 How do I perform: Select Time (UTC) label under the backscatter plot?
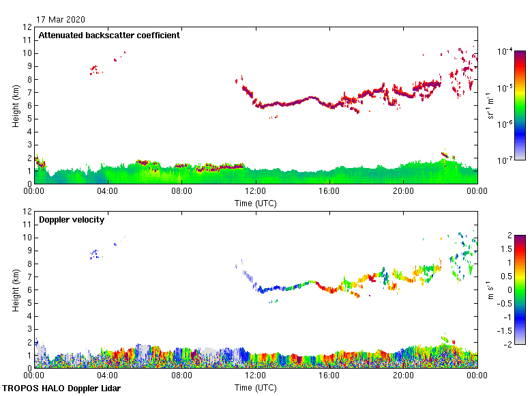(256, 203)
